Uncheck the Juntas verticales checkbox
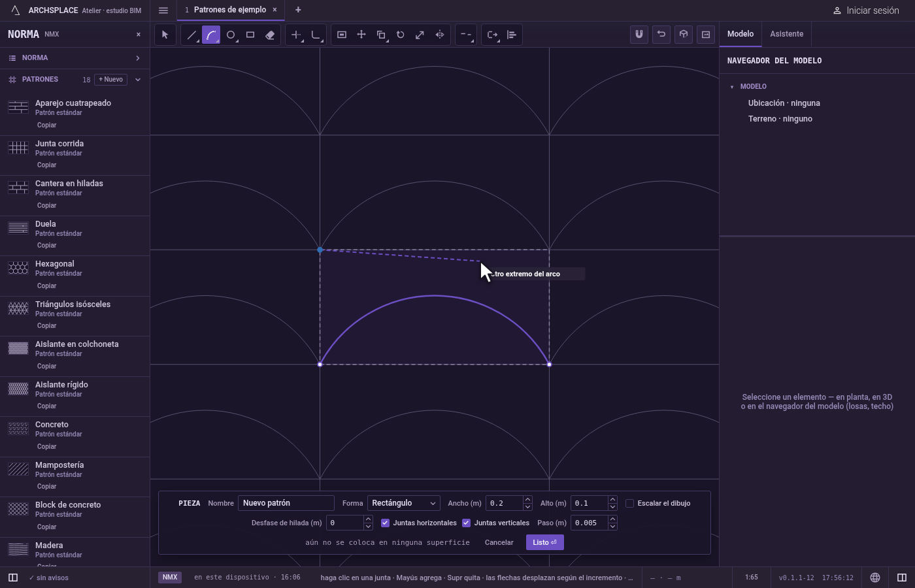This screenshot has height=588, width=915. (467, 523)
